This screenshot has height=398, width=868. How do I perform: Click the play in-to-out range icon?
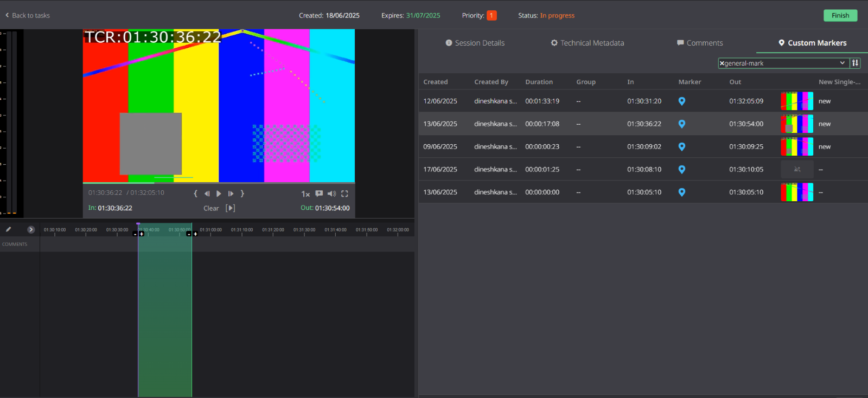[x=231, y=208]
